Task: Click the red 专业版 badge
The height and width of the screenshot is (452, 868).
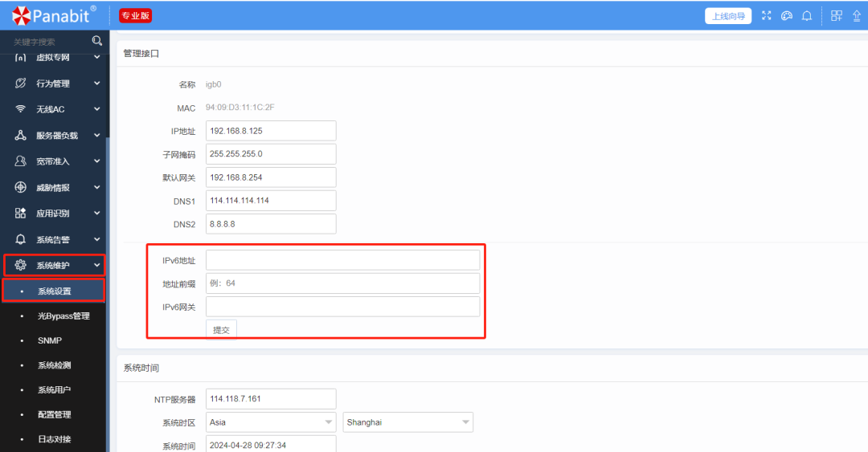Action: point(136,15)
